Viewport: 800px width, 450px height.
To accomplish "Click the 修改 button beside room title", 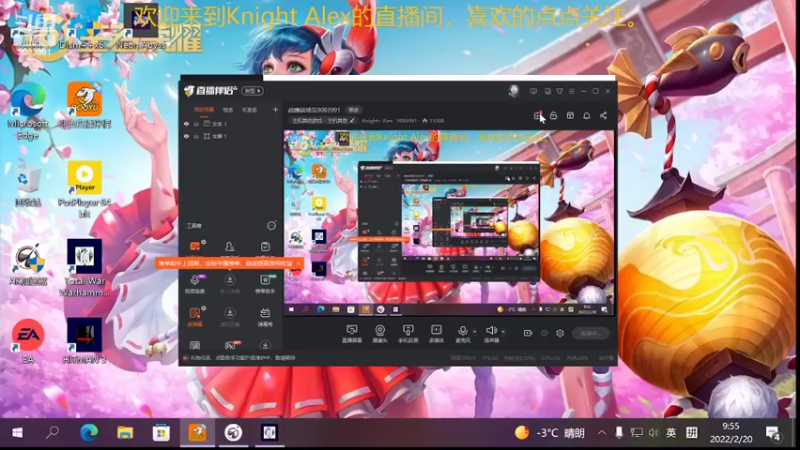I will tap(354, 110).
